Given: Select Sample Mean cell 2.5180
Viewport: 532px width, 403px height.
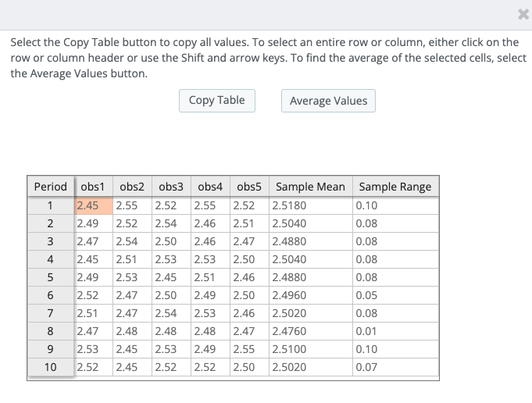Looking at the screenshot, I should click(x=311, y=205).
